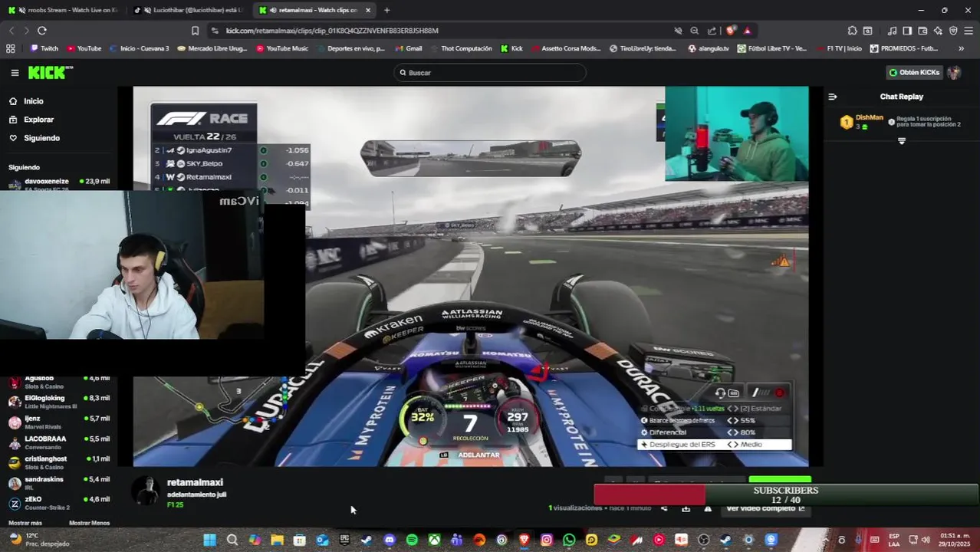The image size is (980, 552).
Task: Close the retamalmaxi clips tab
Action: (368, 10)
